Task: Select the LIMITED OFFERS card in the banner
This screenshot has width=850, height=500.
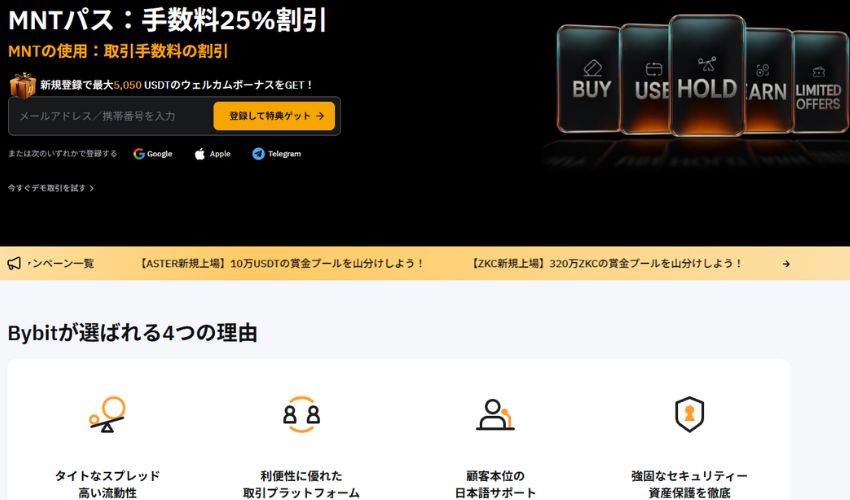Action: click(x=819, y=81)
